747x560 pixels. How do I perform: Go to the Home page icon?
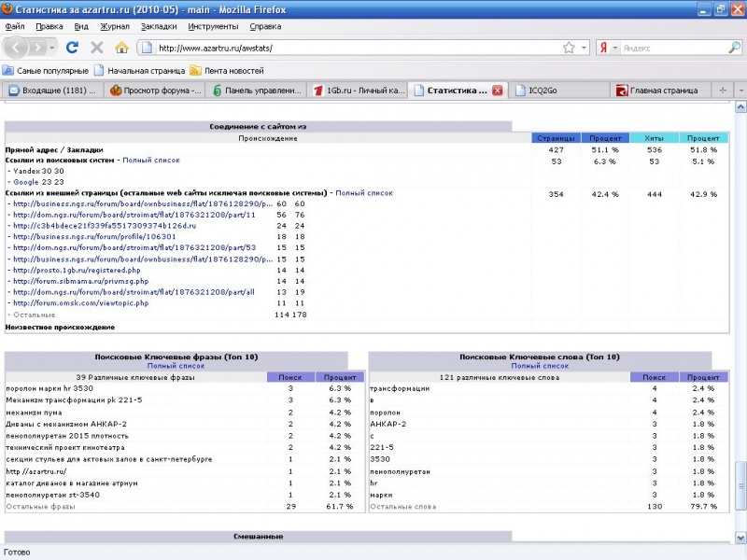click(x=121, y=47)
